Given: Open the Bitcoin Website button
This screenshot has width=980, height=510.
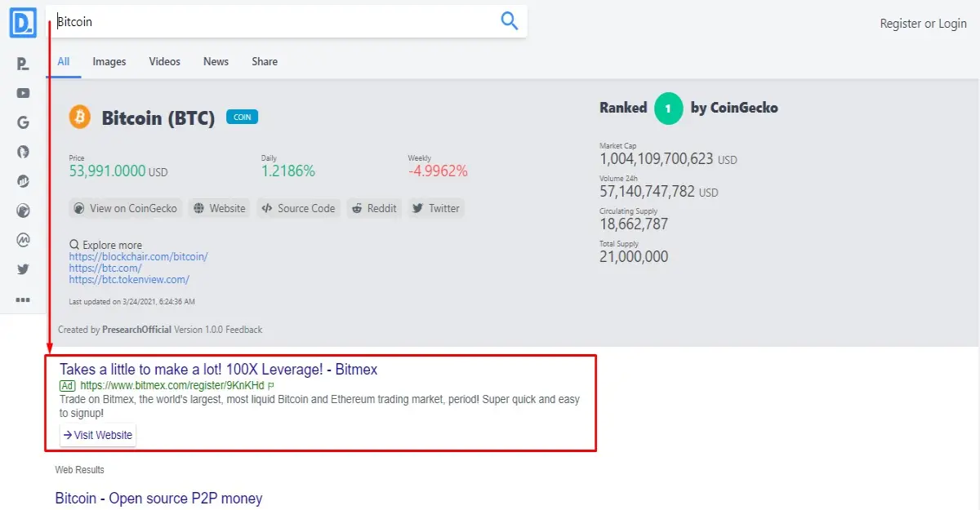Looking at the screenshot, I should pos(220,208).
